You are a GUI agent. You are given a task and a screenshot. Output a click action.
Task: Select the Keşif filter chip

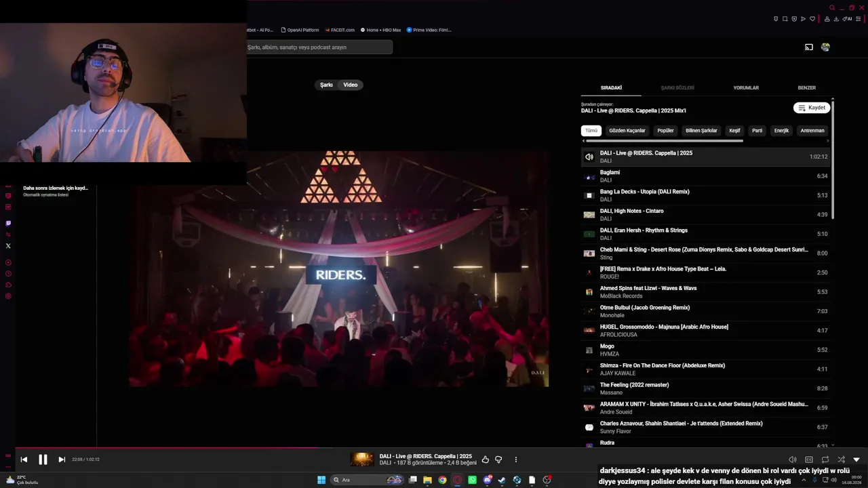(x=734, y=131)
